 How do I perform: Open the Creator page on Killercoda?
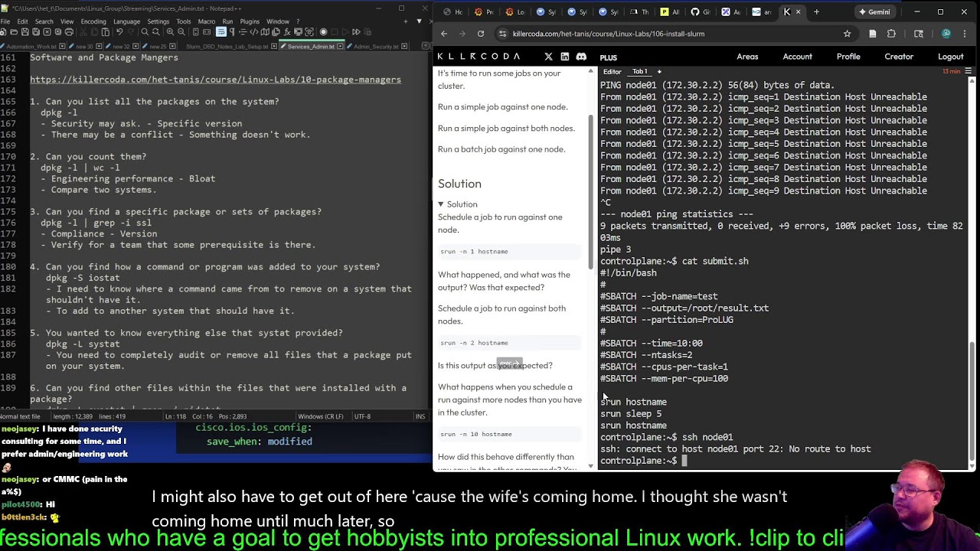click(899, 57)
